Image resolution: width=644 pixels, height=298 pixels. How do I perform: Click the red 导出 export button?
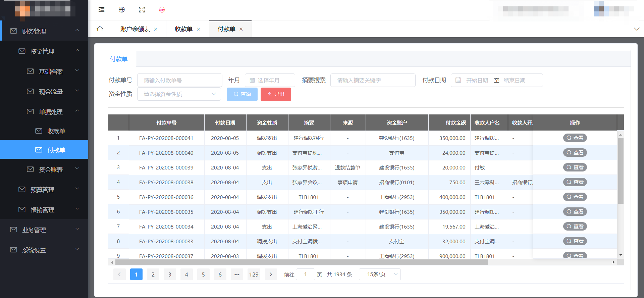tap(276, 94)
